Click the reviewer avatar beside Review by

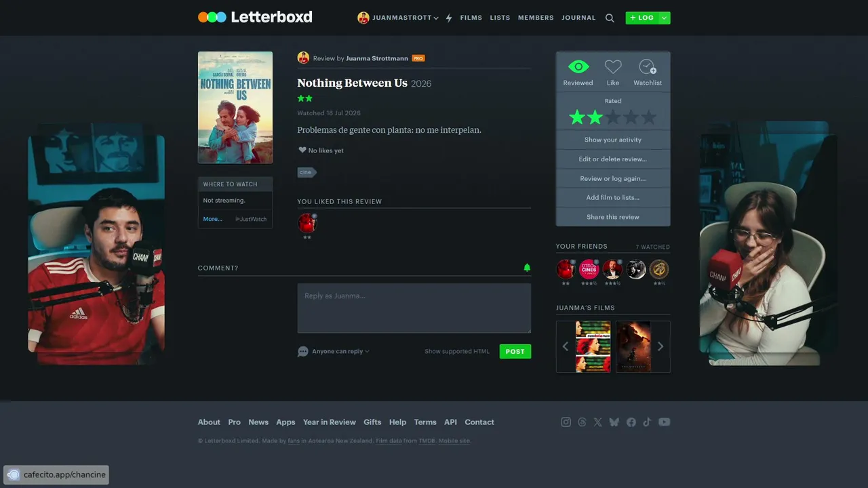coord(303,58)
